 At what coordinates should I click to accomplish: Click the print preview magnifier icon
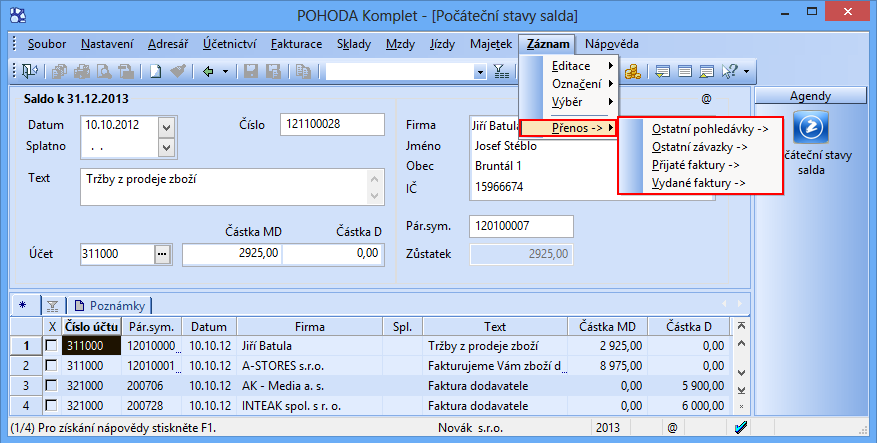click(x=104, y=72)
